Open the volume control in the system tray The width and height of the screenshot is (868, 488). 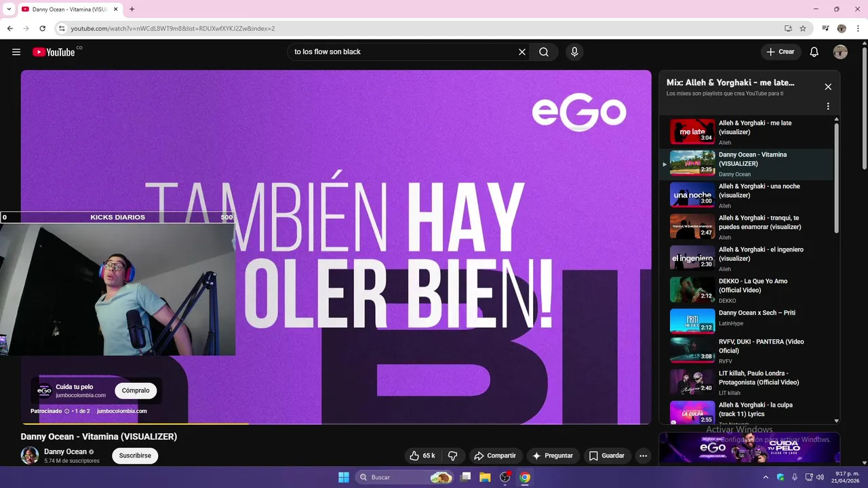[820, 477]
